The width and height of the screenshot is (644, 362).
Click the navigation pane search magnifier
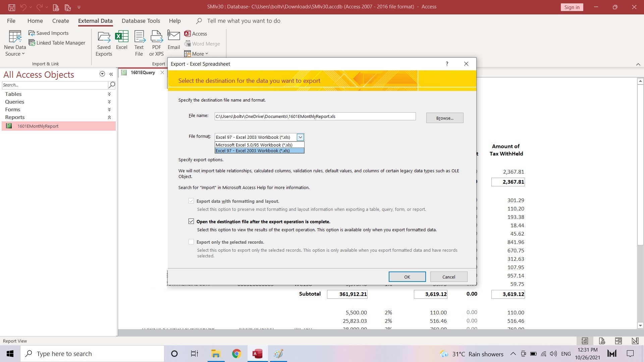pyautogui.click(x=112, y=85)
